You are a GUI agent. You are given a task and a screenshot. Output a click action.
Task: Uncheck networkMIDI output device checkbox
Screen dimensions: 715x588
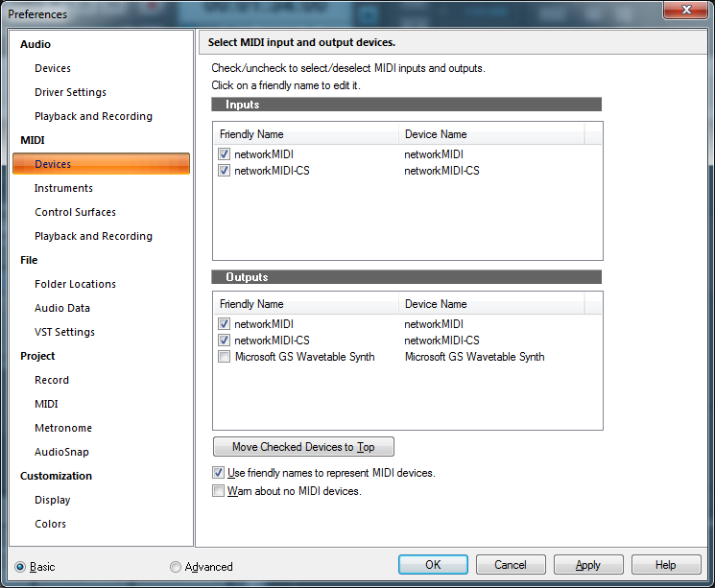(224, 324)
